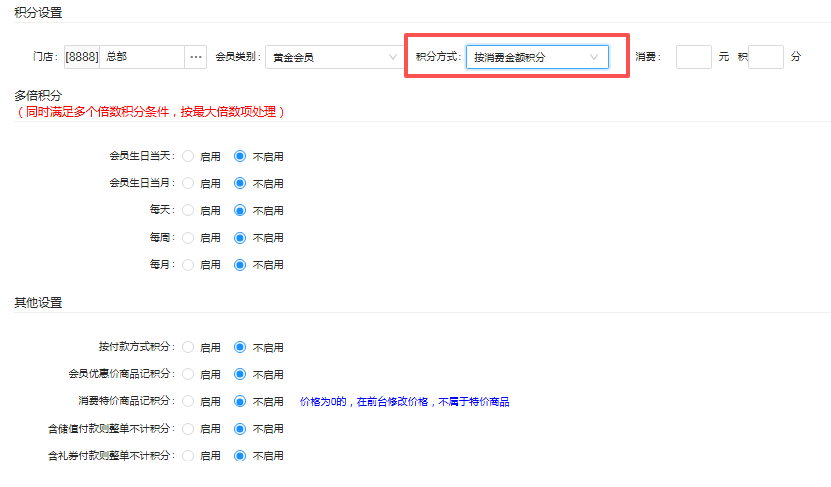Click the red 同时满足多个倍数积分条件 note

pyautogui.click(x=151, y=112)
